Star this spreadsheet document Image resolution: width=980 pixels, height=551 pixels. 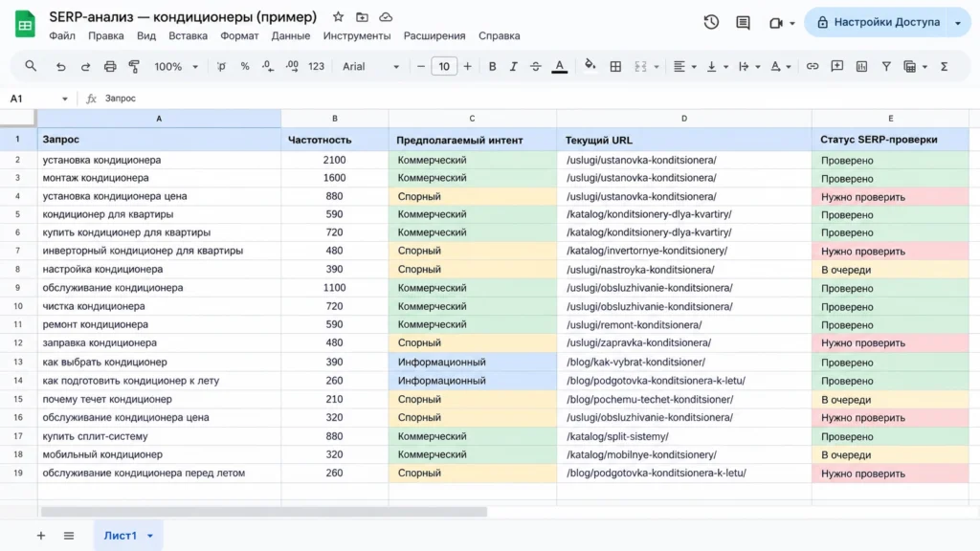coord(338,17)
